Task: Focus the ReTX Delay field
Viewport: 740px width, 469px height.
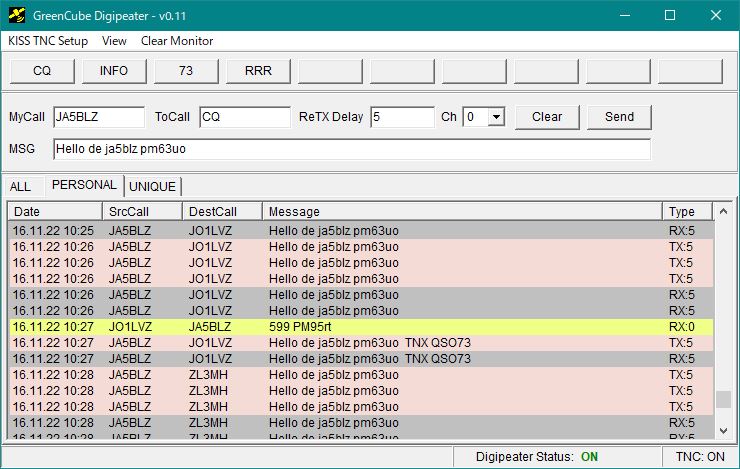Action: (x=402, y=117)
